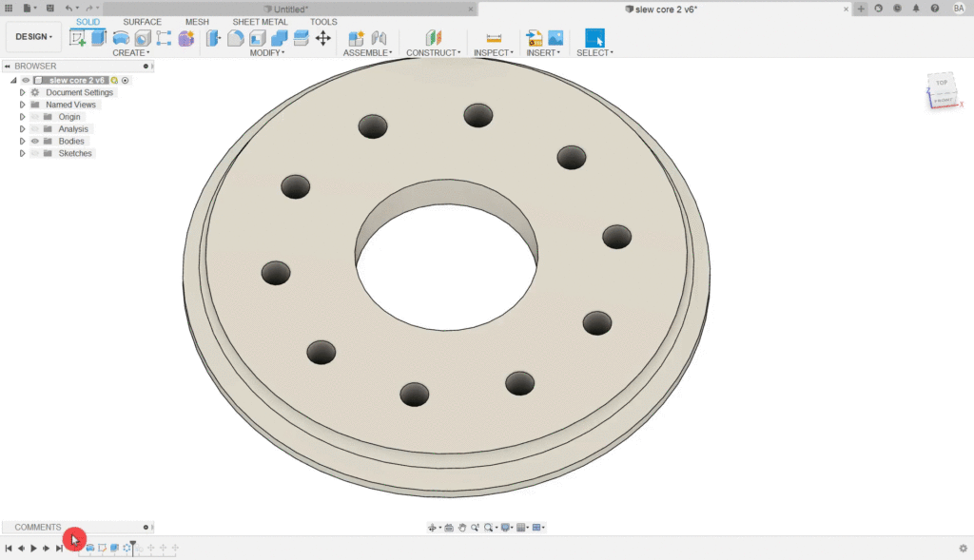Expand the Named Views node
Image resolution: width=974 pixels, height=560 pixels.
pos(23,105)
